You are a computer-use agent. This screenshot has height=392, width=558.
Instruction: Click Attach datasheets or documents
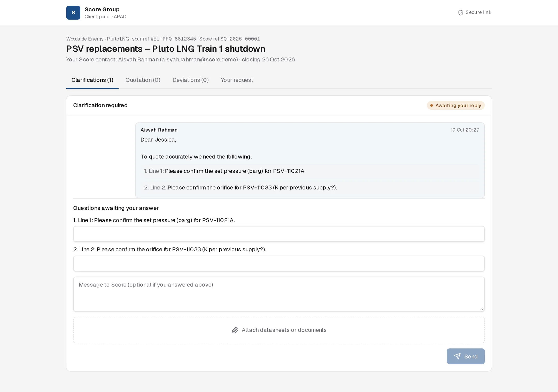pyautogui.click(x=279, y=330)
